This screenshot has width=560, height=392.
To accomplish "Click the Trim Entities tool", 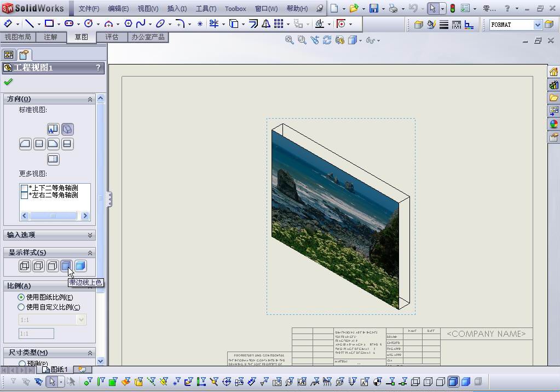I will pyautogui.click(x=213, y=24).
